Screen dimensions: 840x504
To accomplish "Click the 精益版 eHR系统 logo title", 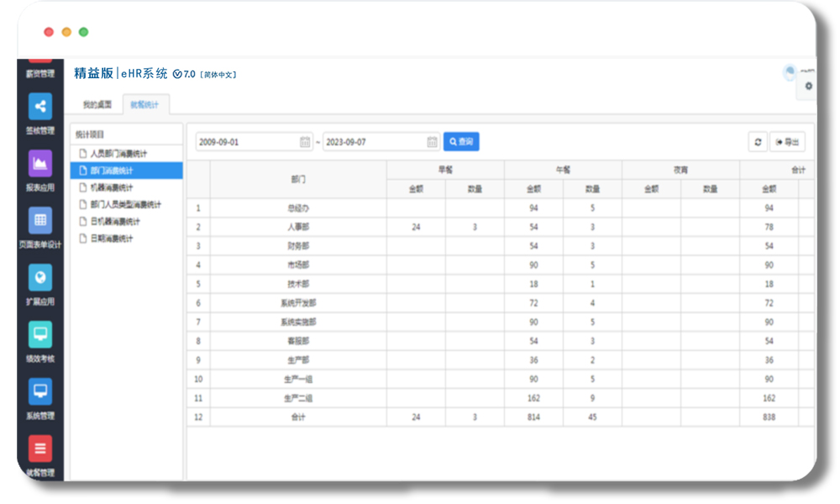I will 121,73.
